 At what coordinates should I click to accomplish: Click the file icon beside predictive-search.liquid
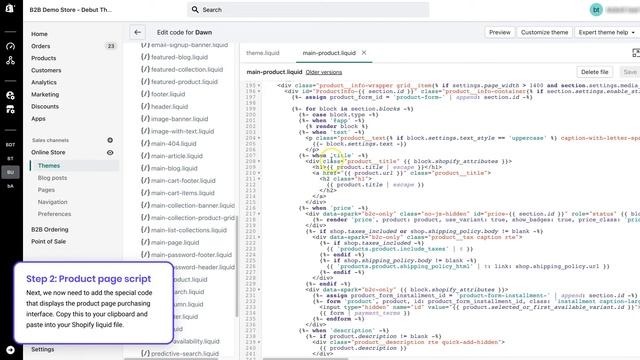click(145, 353)
